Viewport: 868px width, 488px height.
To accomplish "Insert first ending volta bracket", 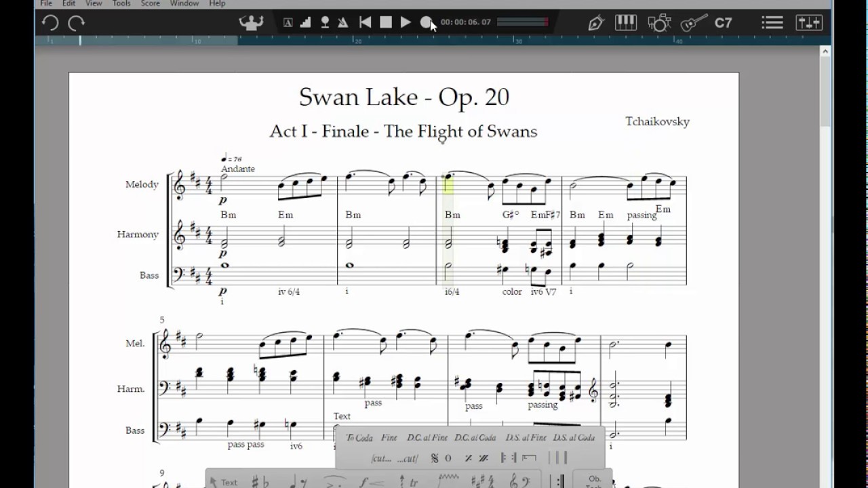I will (x=530, y=458).
